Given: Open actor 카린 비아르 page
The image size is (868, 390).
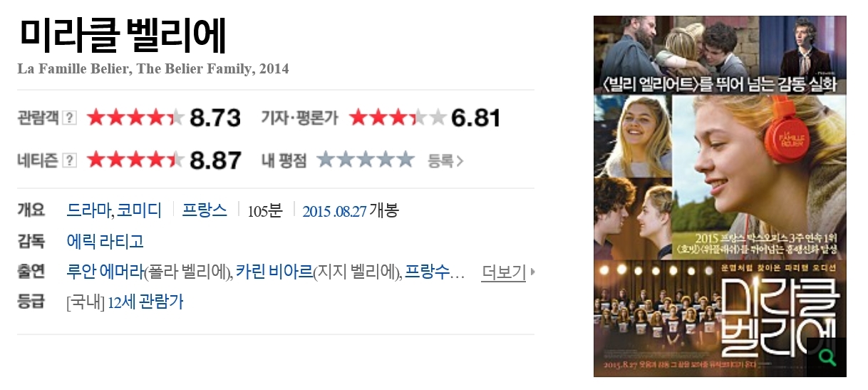Looking at the screenshot, I should click(x=274, y=272).
